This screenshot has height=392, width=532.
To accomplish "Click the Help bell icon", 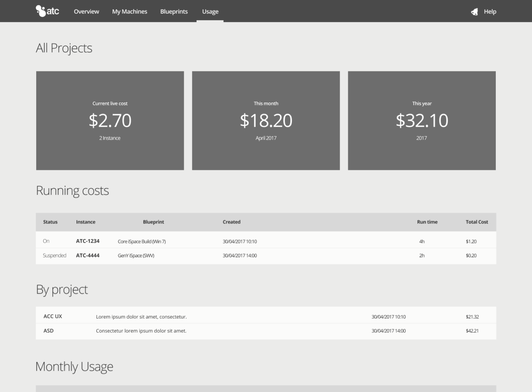I will point(475,12).
